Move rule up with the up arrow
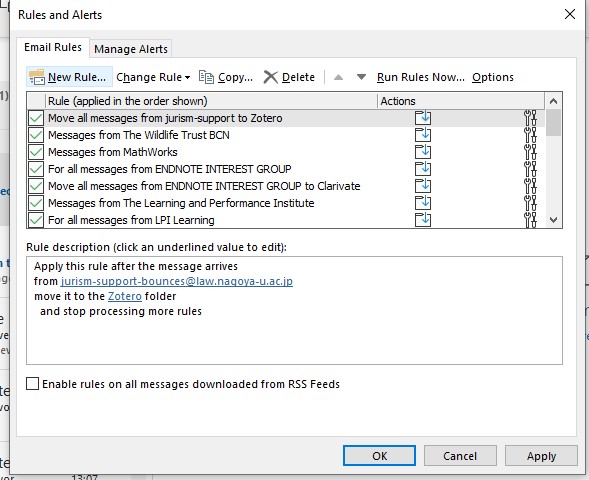589x480 pixels. coord(338,77)
